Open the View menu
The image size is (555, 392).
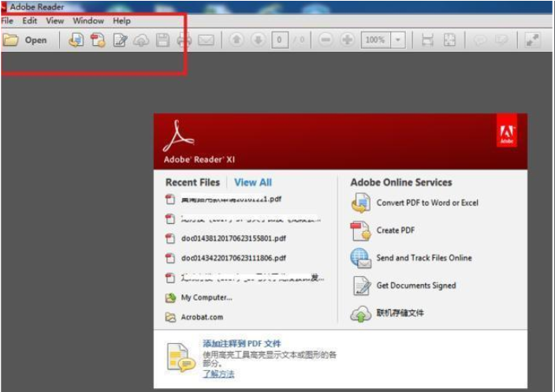point(55,21)
